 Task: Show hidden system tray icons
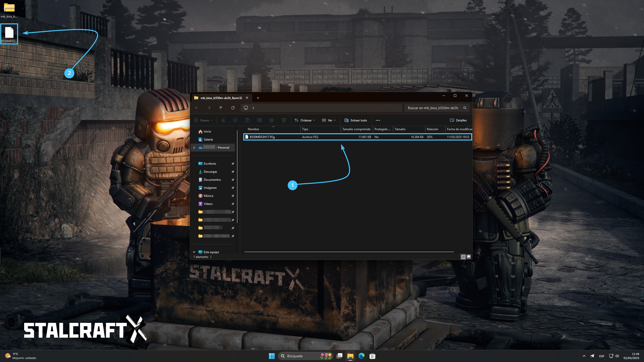(x=584, y=356)
